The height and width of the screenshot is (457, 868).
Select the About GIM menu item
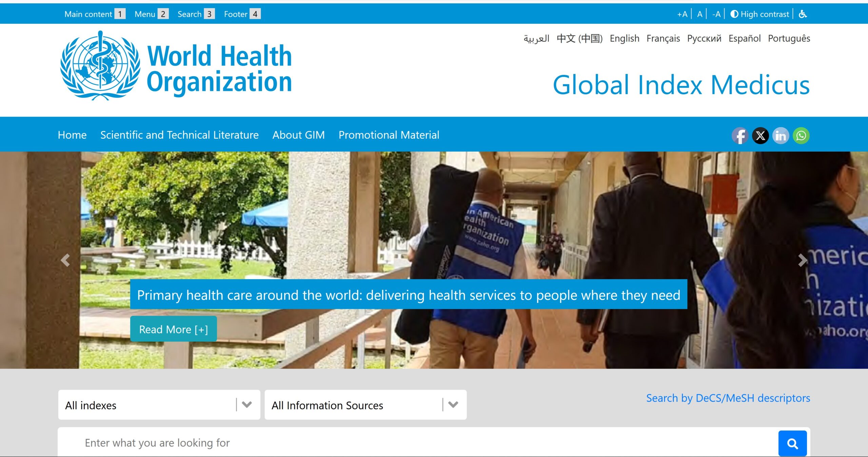click(298, 135)
